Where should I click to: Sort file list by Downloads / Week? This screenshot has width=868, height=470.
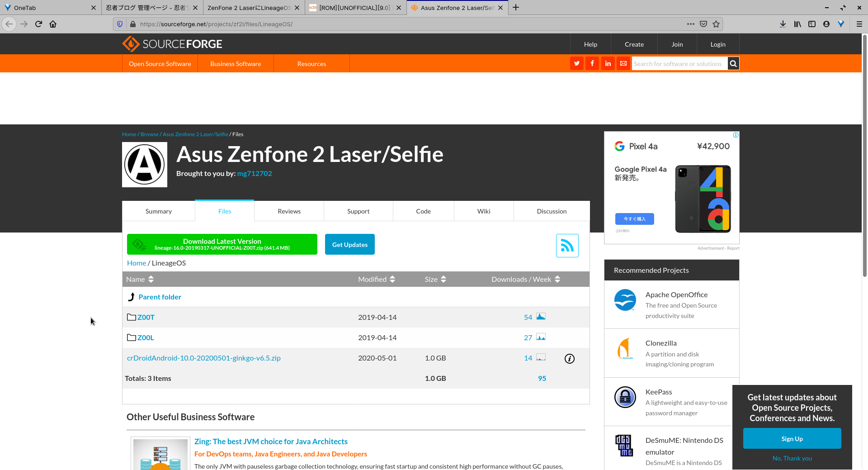point(526,279)
